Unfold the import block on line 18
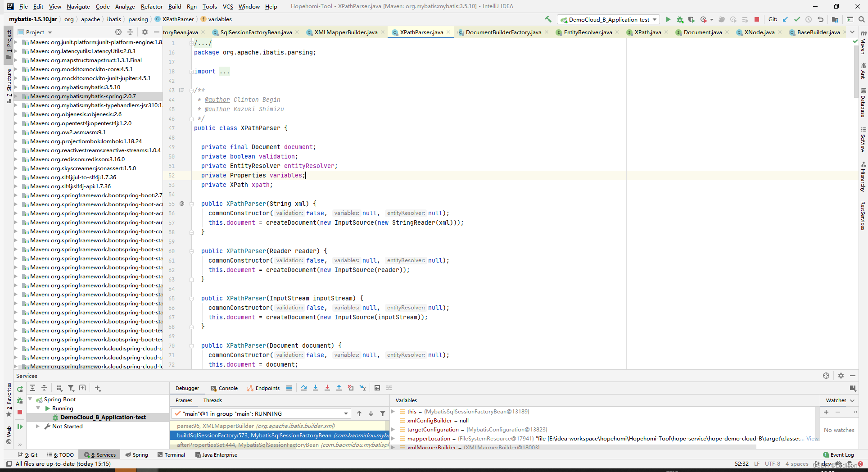The height and width of the screenshot is (472, 868). (x=191, y=71)
